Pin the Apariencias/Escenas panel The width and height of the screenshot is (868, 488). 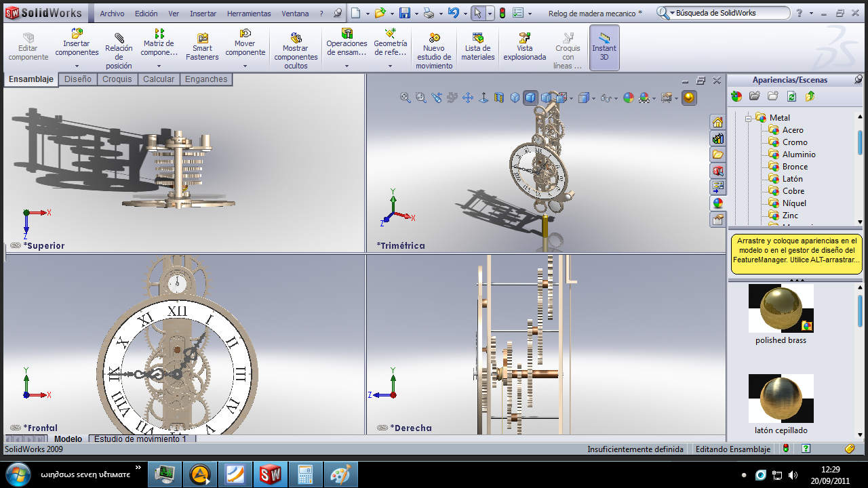coord(859,79)
